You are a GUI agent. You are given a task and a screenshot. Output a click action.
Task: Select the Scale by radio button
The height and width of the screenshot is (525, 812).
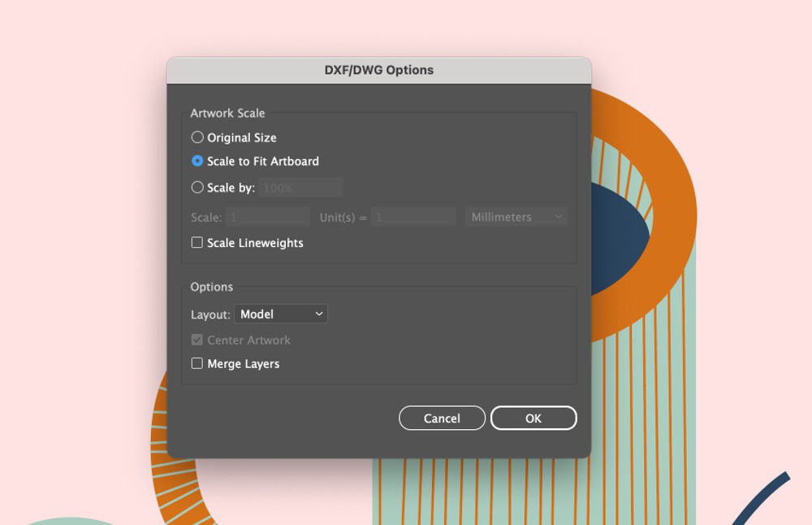pyautogui.click(x=197, y=187)
